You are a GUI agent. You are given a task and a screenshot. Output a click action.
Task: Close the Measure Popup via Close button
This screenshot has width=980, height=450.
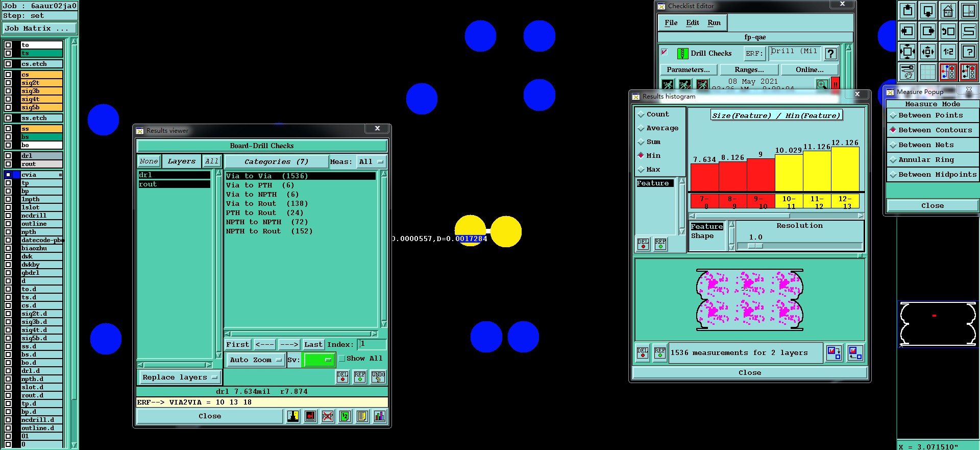[x=933, y=206]
